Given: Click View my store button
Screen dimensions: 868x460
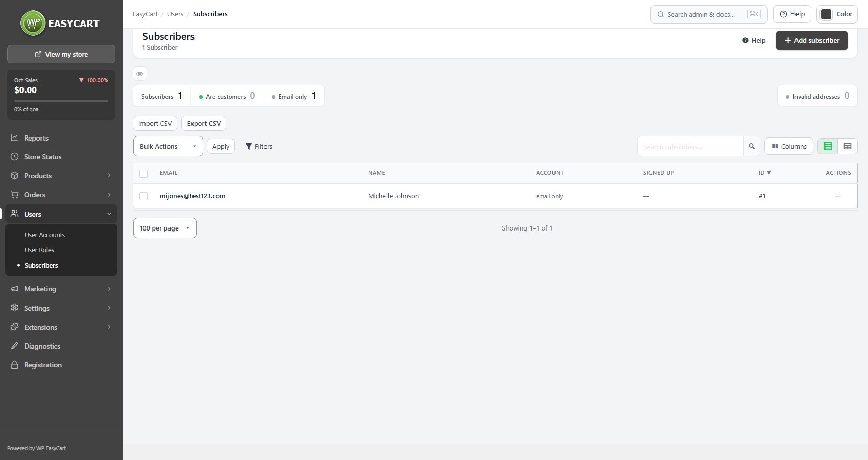Looking at the screenshot, I should (x=61, y=54).
